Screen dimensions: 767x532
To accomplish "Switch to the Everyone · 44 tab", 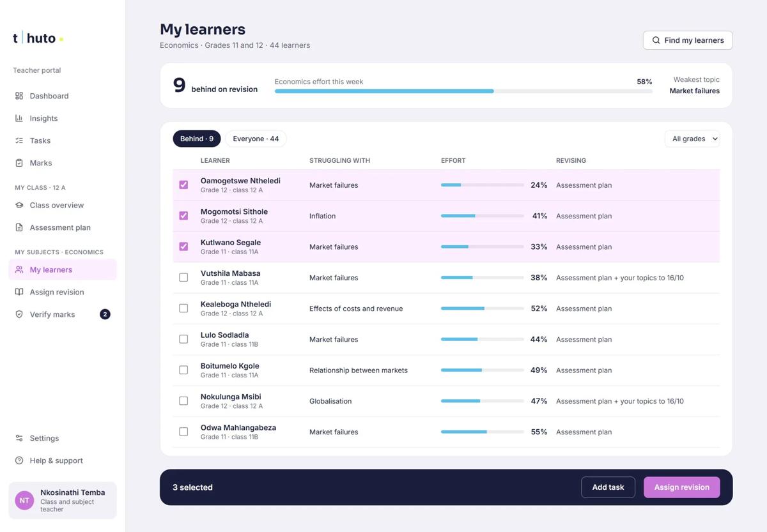I will tap(256, 139).
